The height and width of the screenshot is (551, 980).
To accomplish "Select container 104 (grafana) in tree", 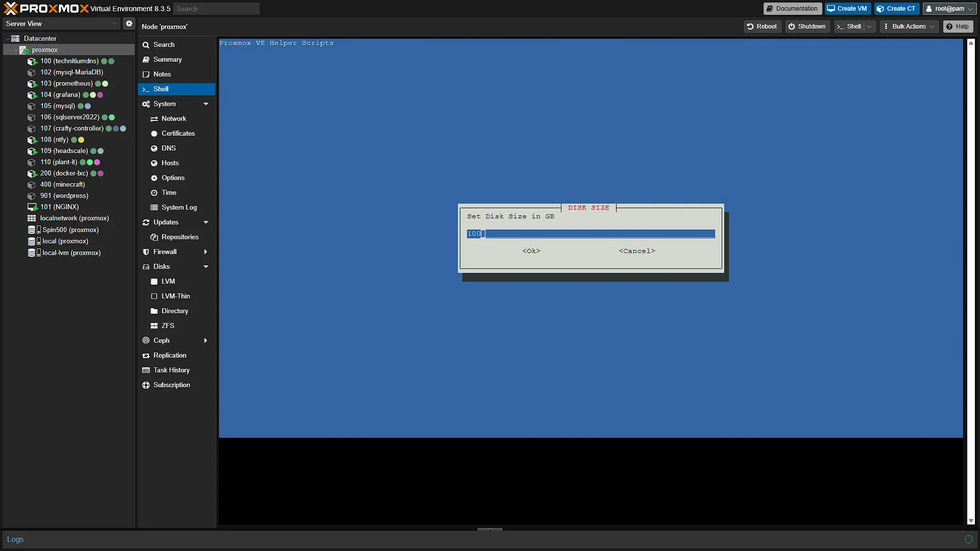I will 60,95.
